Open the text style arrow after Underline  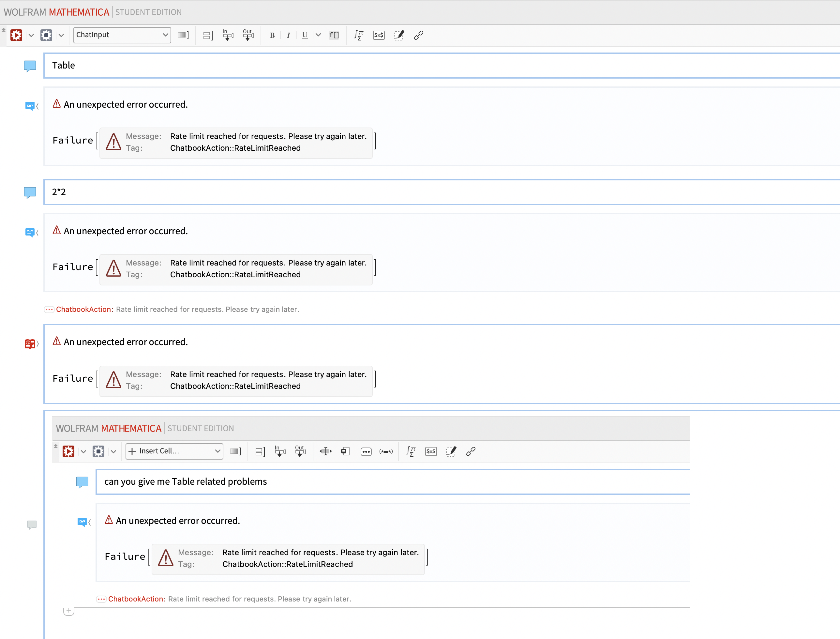pyautogui.click(x=318, y=35)
